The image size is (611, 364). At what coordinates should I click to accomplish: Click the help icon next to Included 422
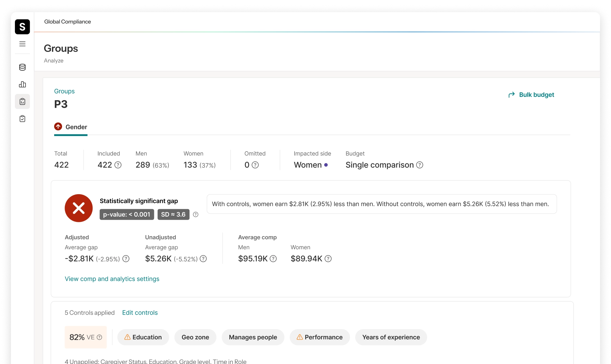[118, 165]
